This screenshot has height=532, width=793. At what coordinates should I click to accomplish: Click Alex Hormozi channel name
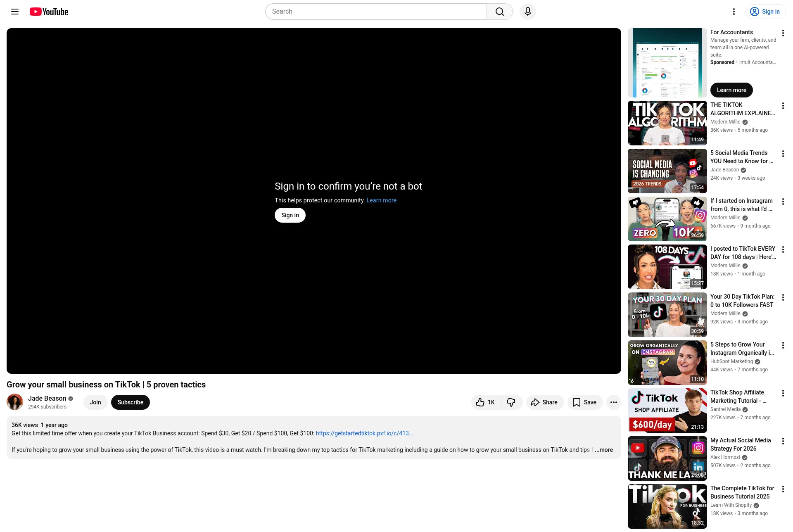point(725,457)
